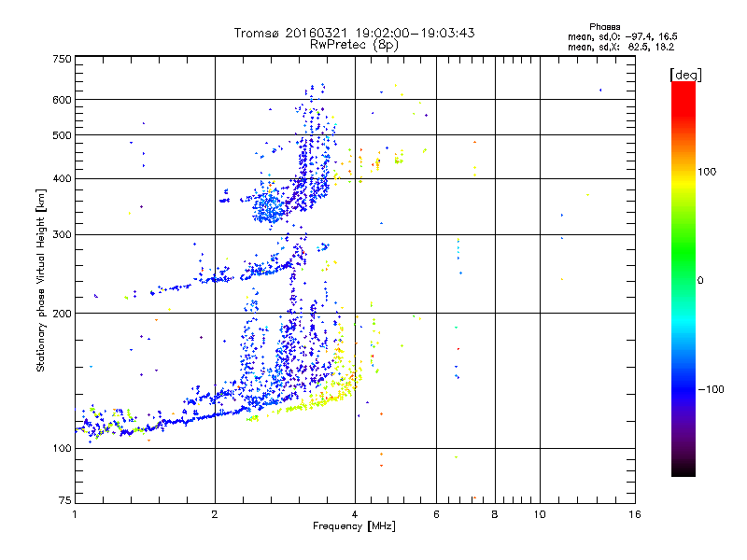Click the colorbar label '-100'

(711, 389)
